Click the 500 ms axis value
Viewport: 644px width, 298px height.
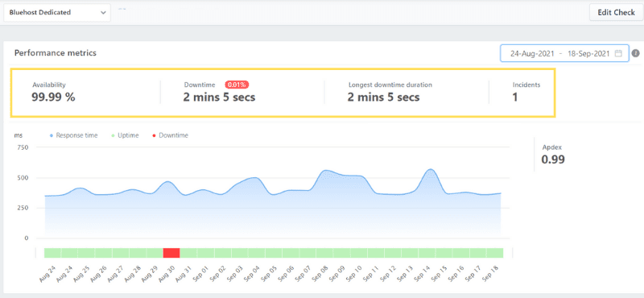(23, 177)
